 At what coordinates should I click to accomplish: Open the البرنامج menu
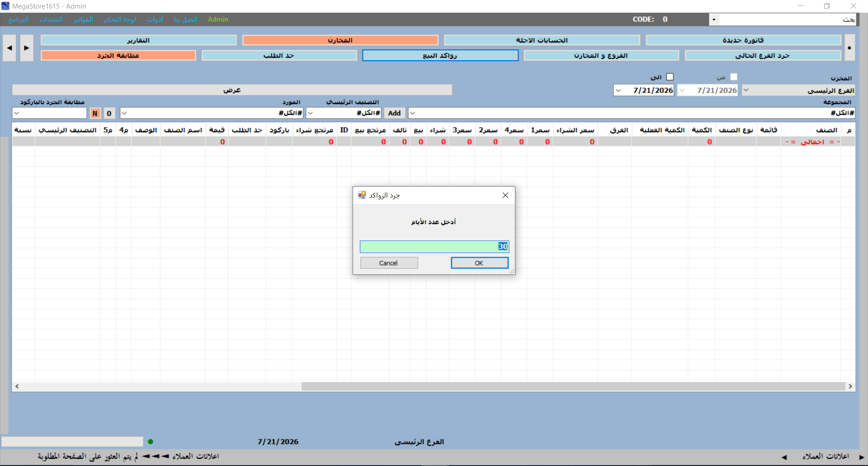click(x=19, y=19)
